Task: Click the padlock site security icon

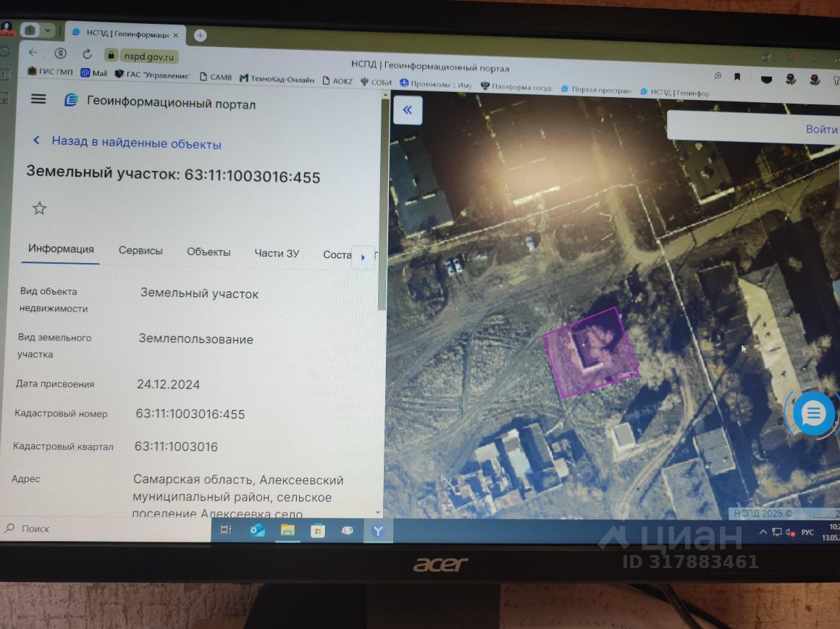Action: [111, 54]
